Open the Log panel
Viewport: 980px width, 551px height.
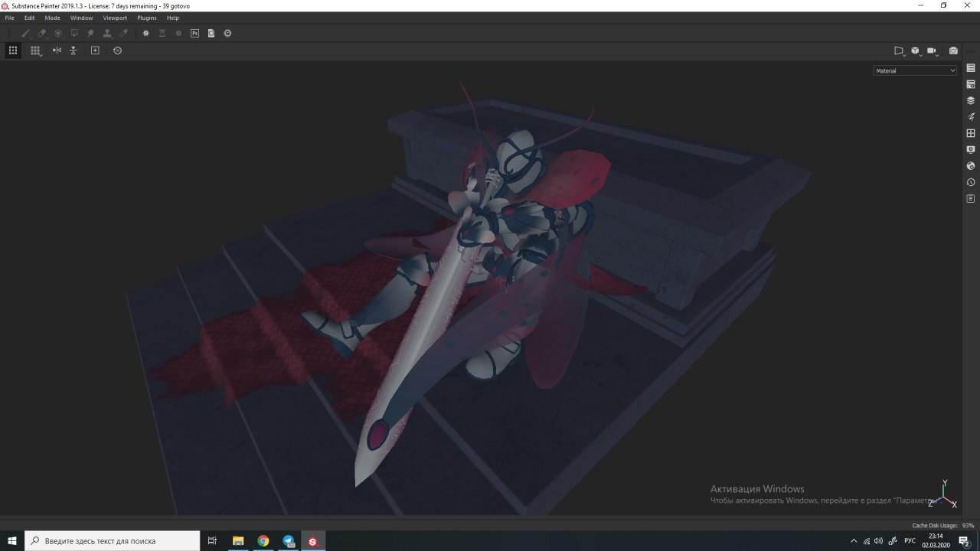coord(971,198)
